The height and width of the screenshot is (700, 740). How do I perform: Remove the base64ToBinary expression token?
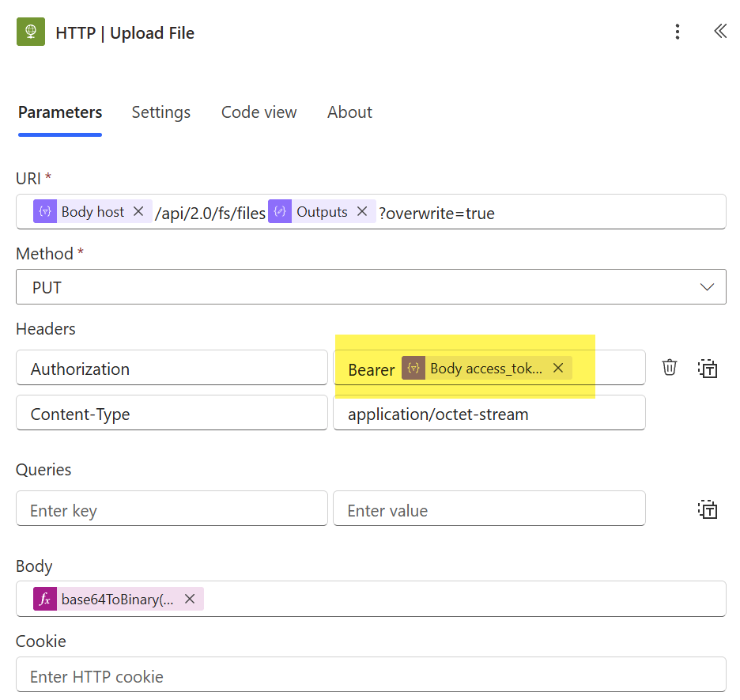190,599
